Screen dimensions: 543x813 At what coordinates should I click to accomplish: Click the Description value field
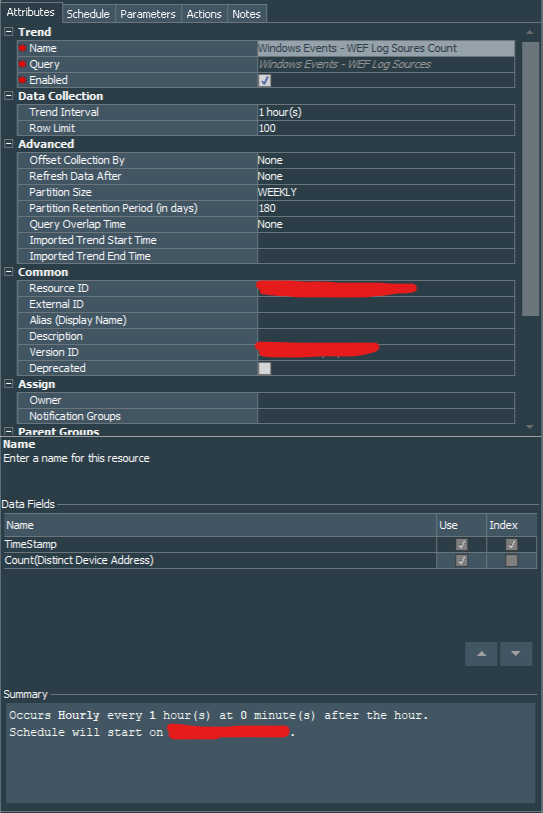point(386,336)
